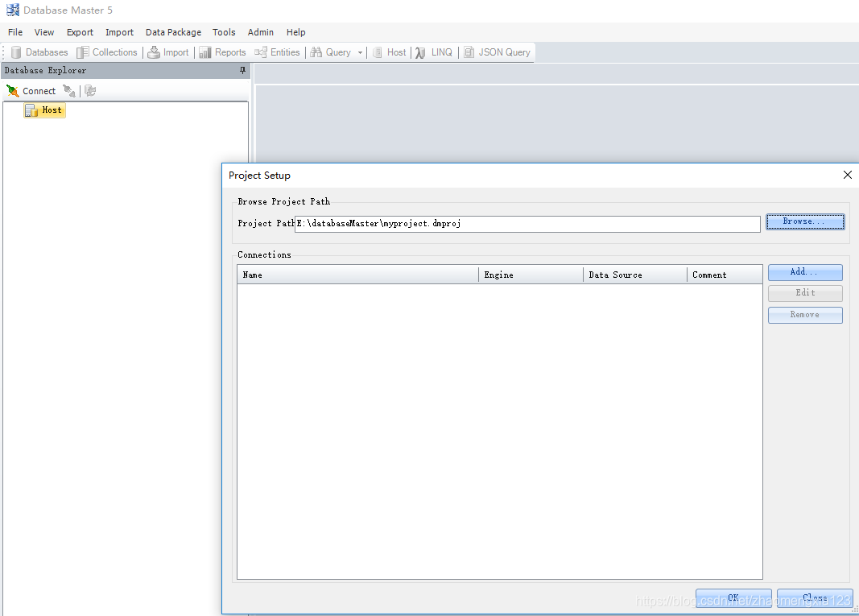Screen dimensions: 859x616
Task: Open the Tools menu
Action: [224, 32]
